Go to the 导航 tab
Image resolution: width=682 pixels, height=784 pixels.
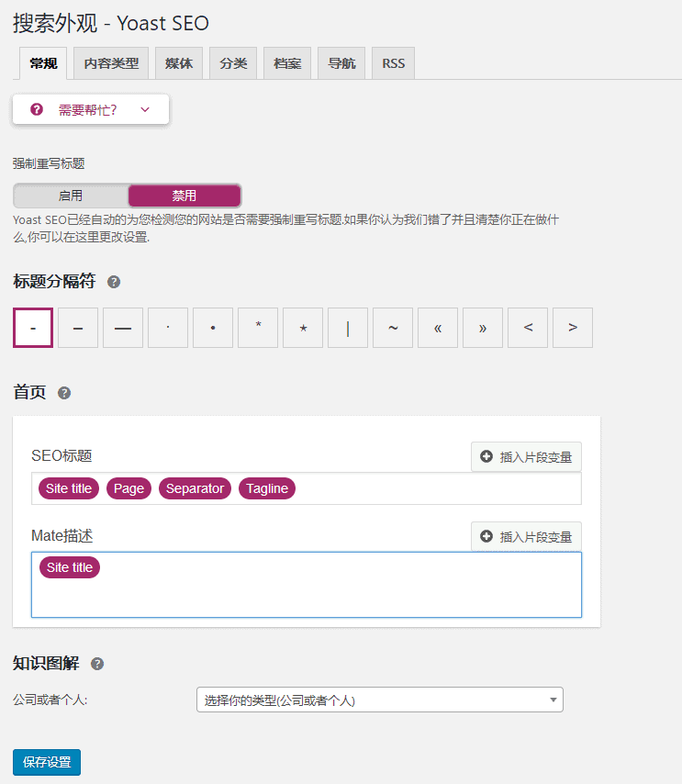tap(341, 63)
